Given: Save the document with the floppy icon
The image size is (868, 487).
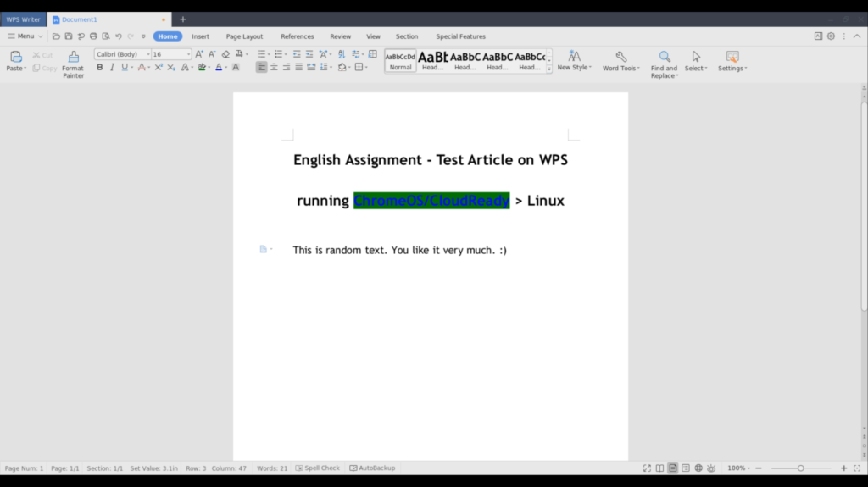Looking at the screenshot, I should (69, 36).
